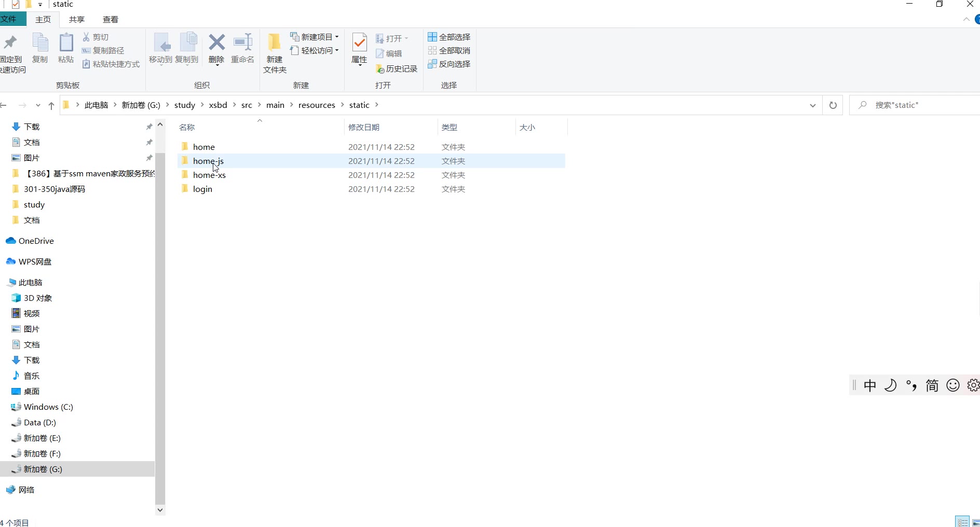Switch to the Home (主页) tab
This screenshot has height=527, width=980.
pyautogui.click(x=43, y=19)
